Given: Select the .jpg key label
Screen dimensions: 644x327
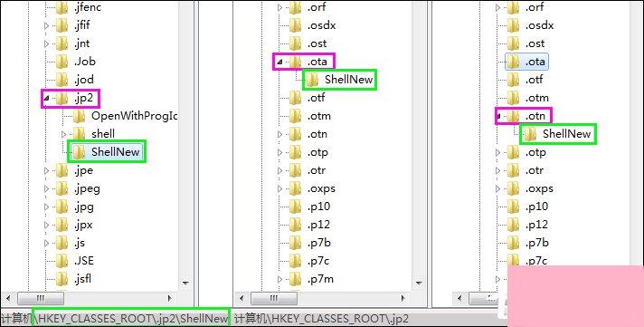Looking at the screenshot, I should click(84, 207).
